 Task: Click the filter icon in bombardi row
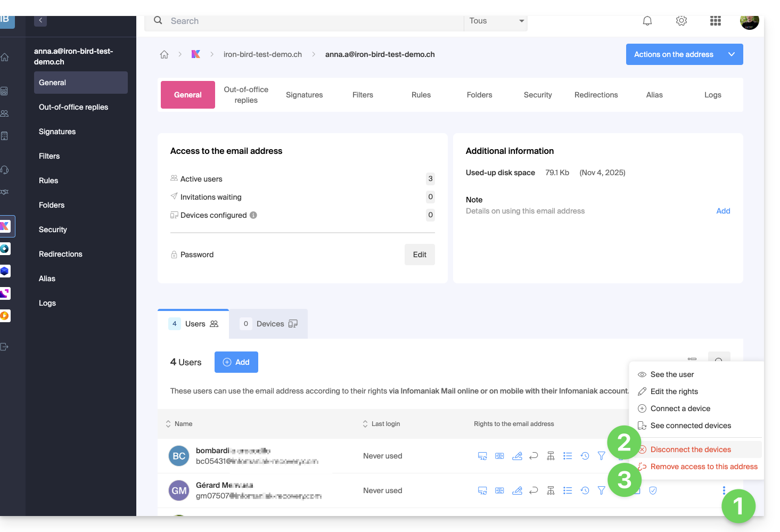pyautogui.click(x=601, y=456)
